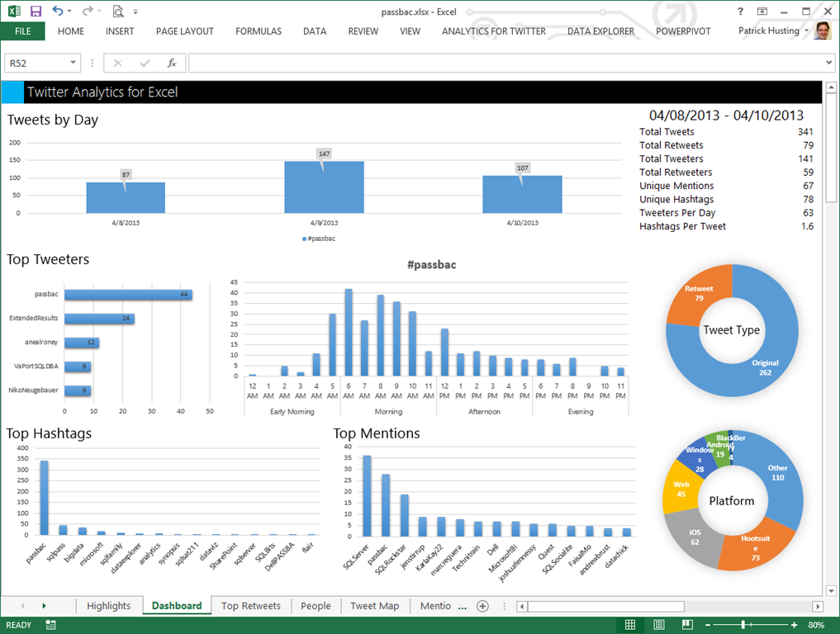Open the FILE tab
840x634 pixels.
click(22, 31)
